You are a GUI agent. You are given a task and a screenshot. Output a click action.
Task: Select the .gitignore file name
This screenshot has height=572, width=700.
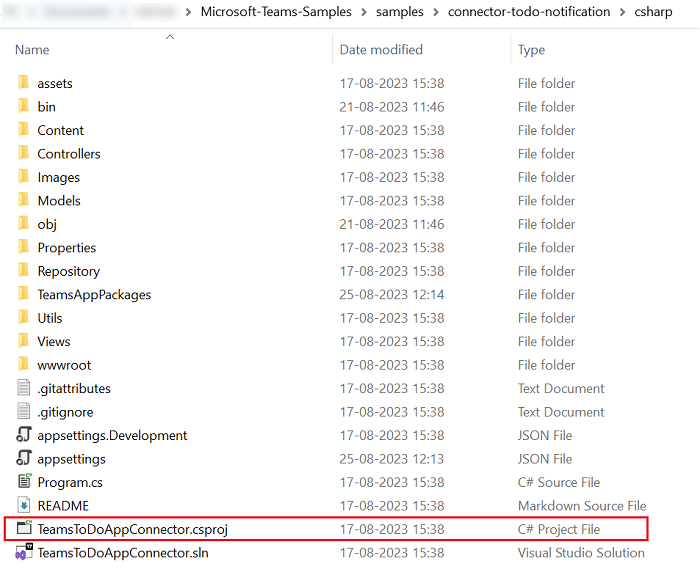65,412
